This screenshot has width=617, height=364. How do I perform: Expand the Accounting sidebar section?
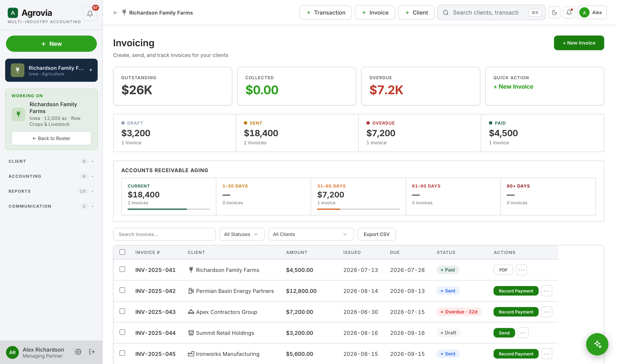[51, 176]
